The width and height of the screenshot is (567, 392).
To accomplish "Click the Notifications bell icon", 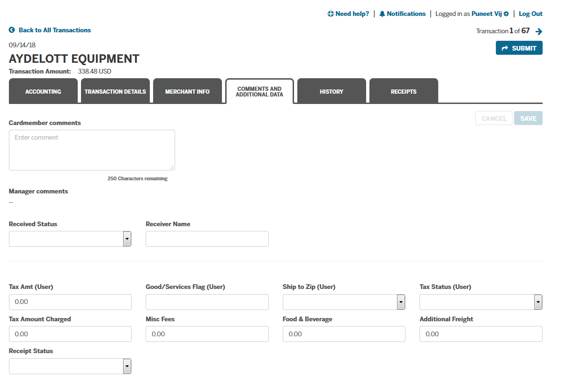I will pyautogui.click(x=382, y=14).
